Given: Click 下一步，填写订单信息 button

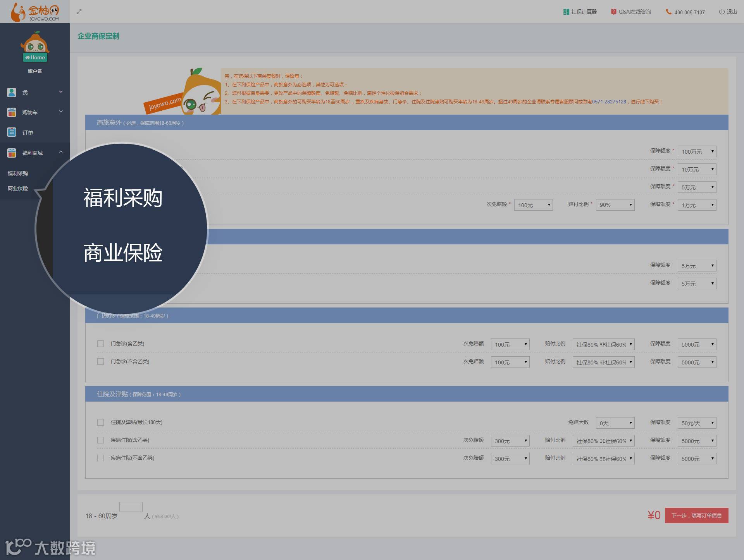Looking at the screenshot, I should click(x=696, y=515).
